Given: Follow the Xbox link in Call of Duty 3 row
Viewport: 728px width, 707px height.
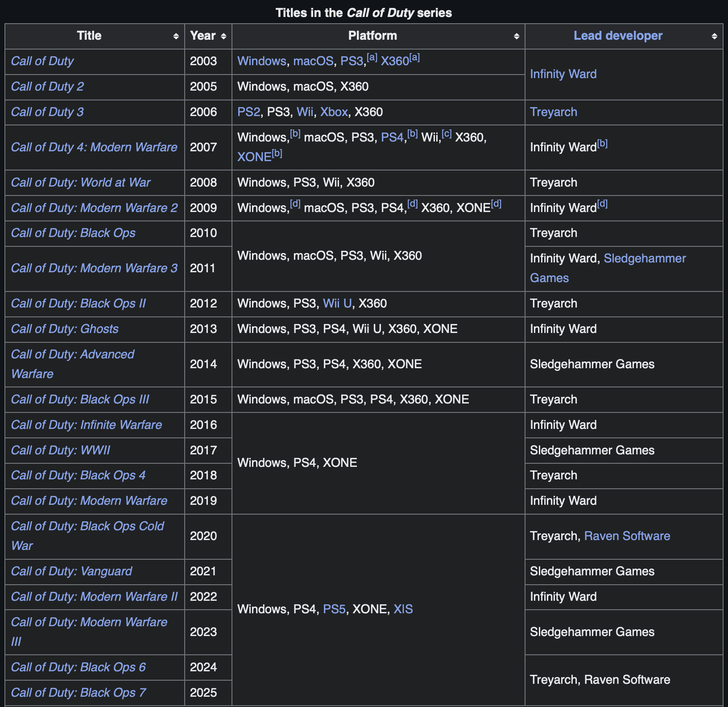Looking at the screenshot, I should pos(334,112).
